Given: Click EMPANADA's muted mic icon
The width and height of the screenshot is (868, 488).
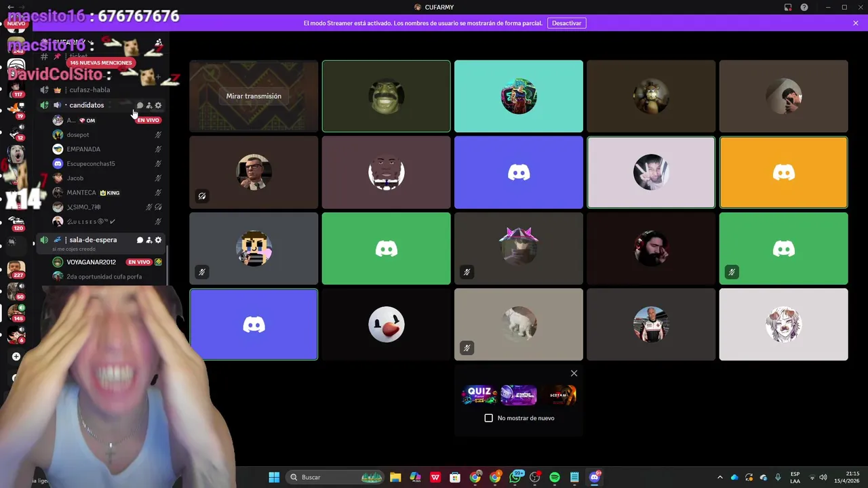Looking at the screenshot, I should click(x=158, y=149).
